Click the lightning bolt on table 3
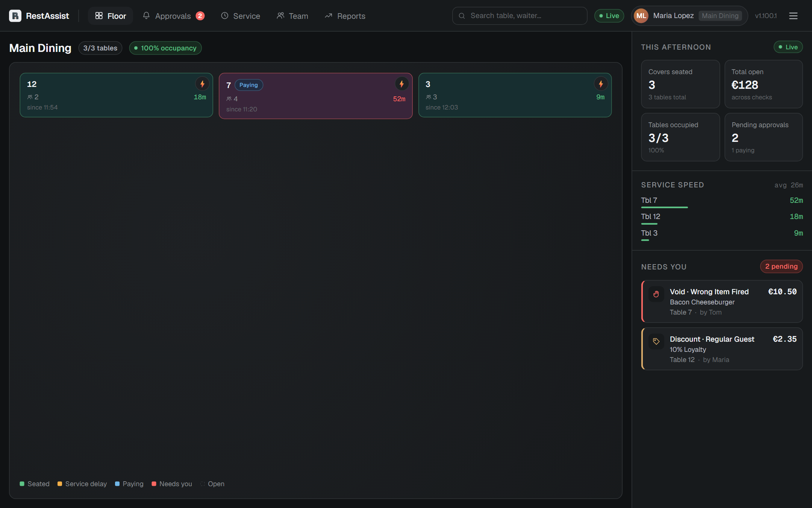 pyautogui.click(x=601, y=84)
